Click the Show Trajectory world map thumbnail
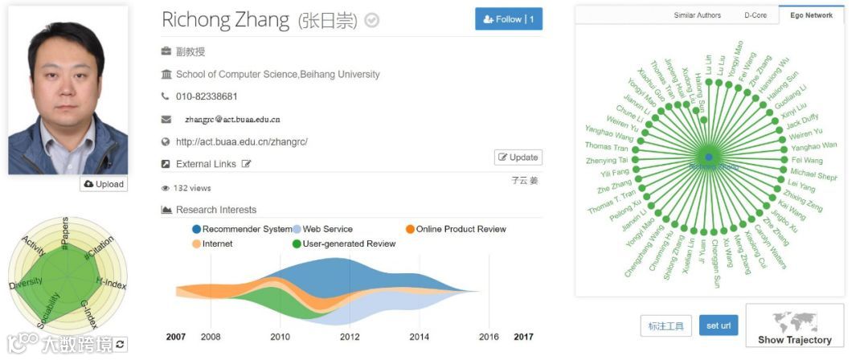868x360 pixels. 794,321
